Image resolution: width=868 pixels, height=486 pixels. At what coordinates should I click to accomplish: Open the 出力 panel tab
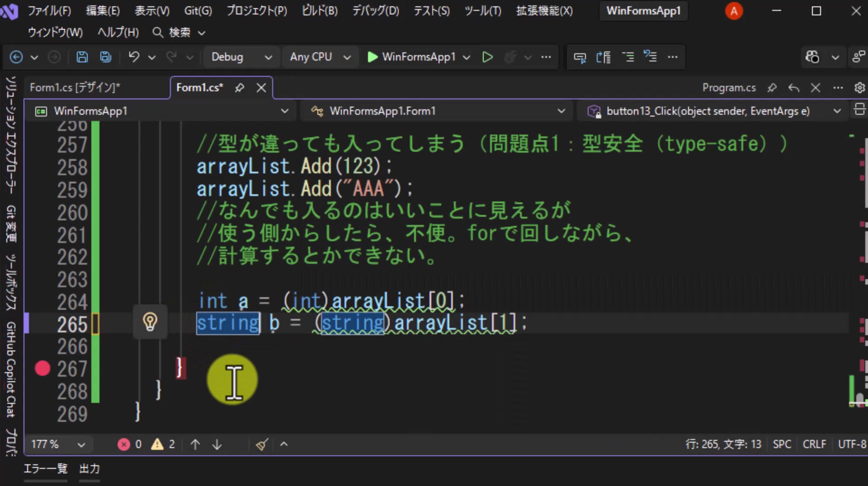pos(90,469)
